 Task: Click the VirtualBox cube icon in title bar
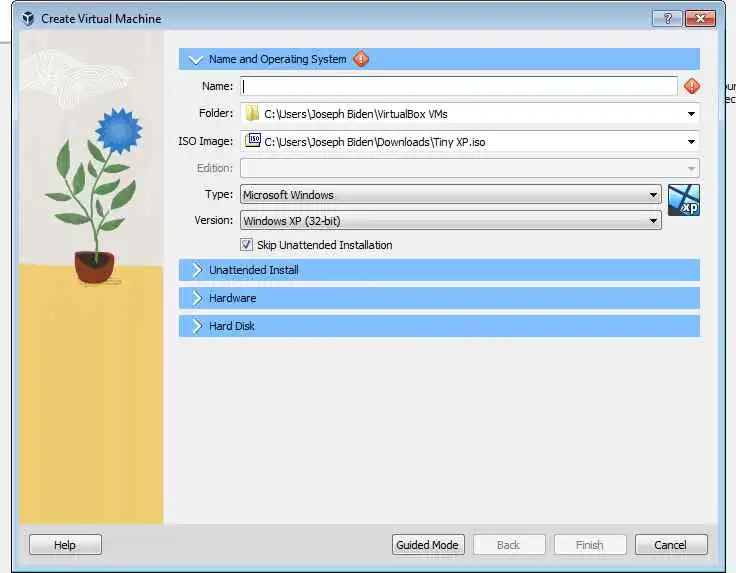point(28,19)
